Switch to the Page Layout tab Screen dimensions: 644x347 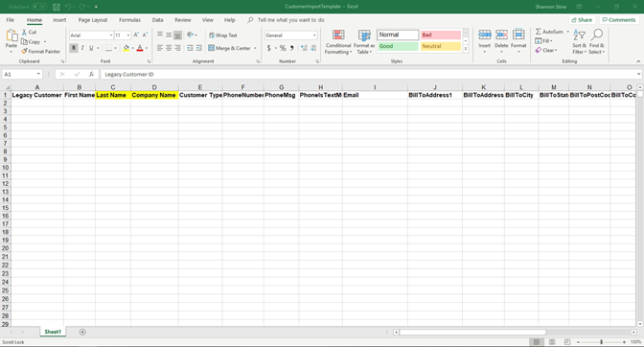point(93,20)
